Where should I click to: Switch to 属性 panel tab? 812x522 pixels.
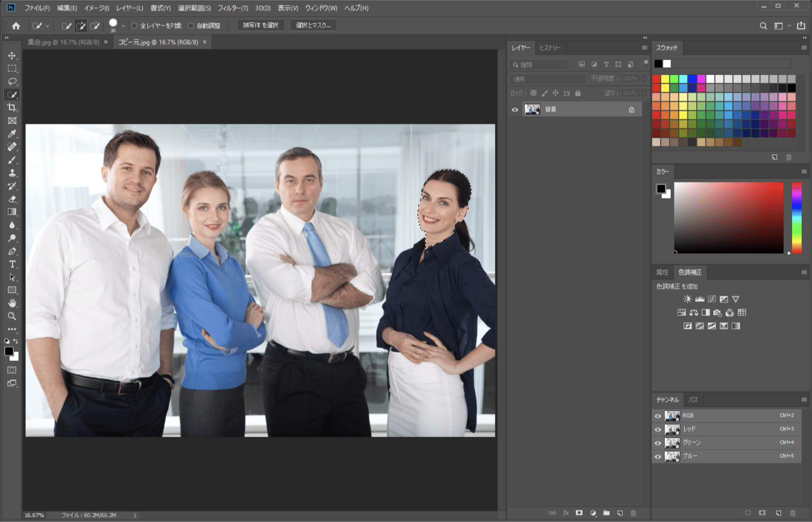click(662, 272)
